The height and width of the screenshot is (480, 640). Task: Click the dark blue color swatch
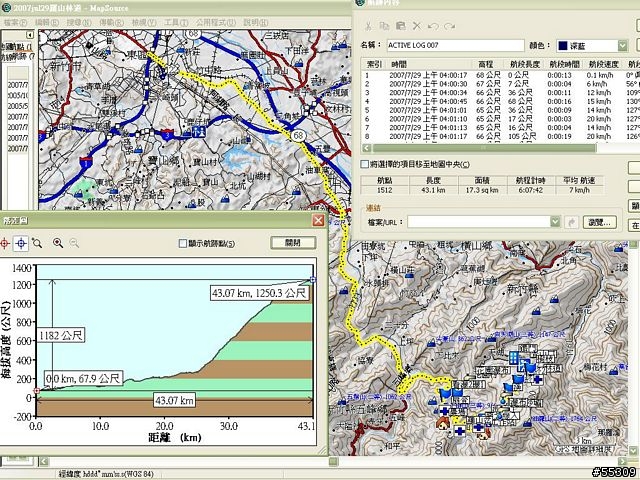(562, 46)
